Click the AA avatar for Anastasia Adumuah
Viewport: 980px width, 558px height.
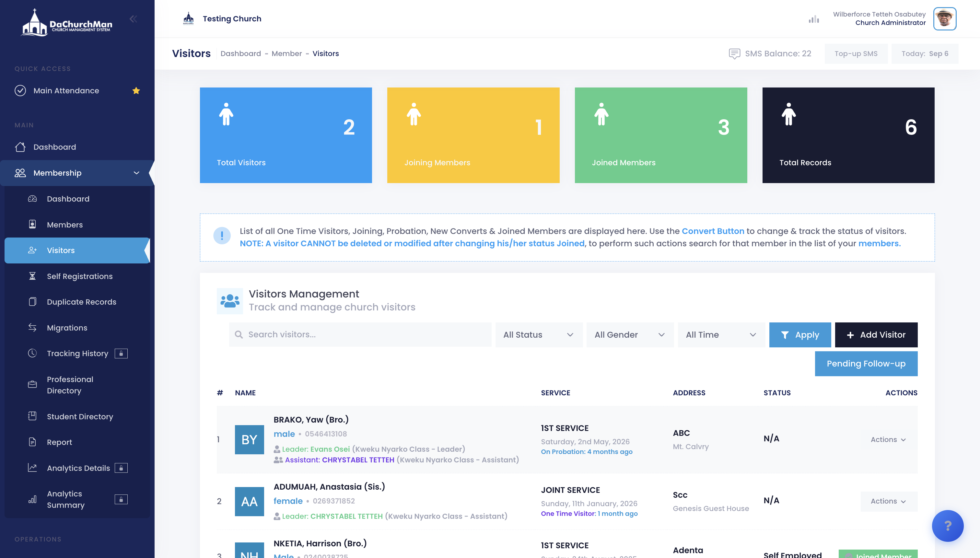[250, 501]
